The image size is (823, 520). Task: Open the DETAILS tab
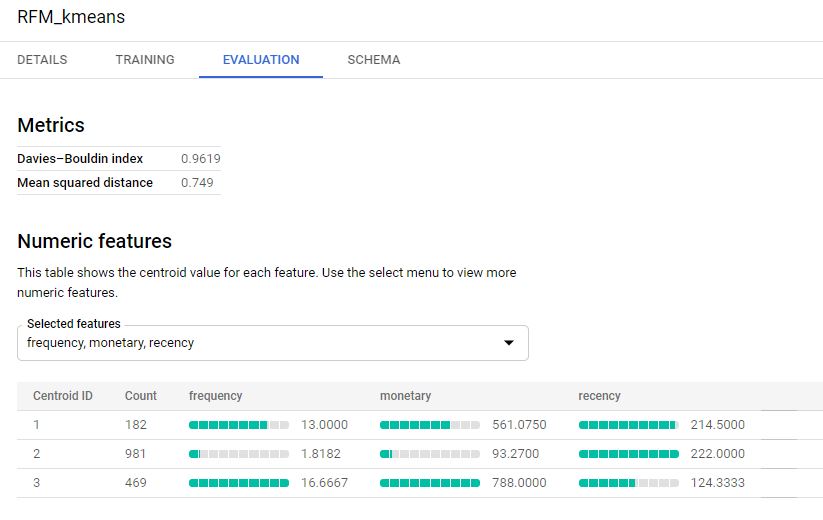(x=42, y=60)
